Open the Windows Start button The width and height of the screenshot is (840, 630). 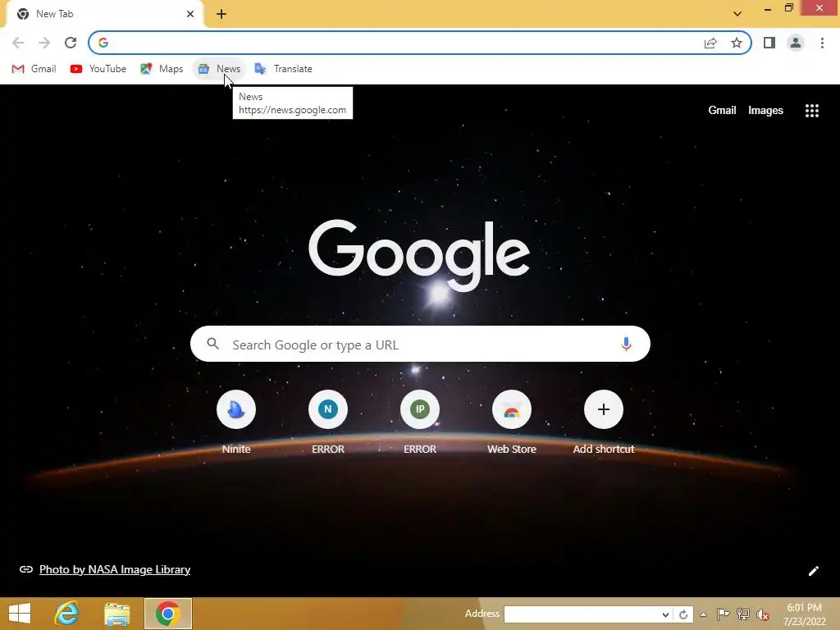[20, 614]
